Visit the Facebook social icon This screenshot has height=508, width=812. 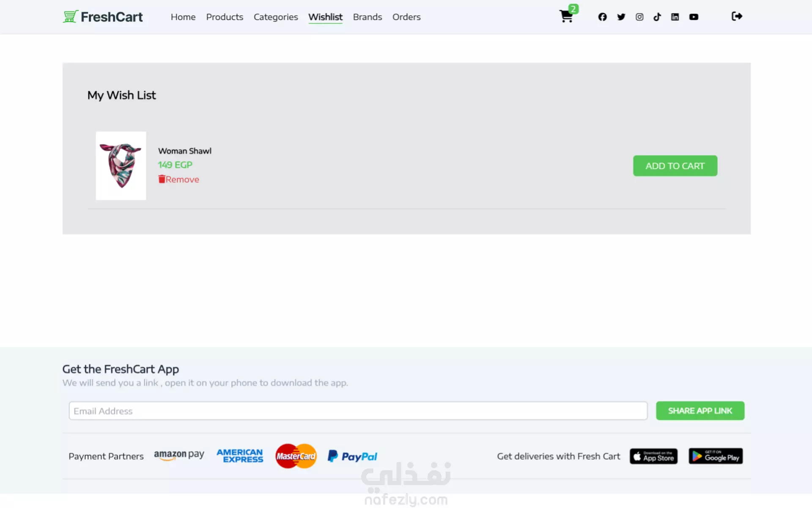tap(602, 17)
